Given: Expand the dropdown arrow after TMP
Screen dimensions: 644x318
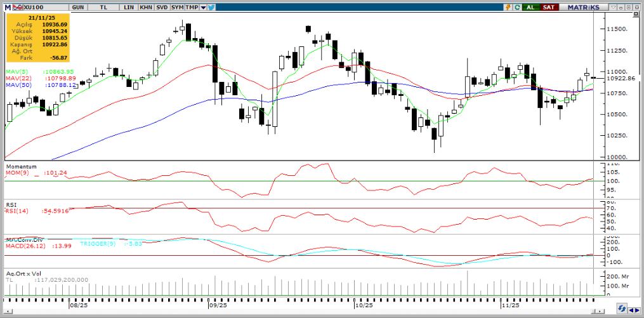Looking at the screenshot, I should pyautogui.click(x=203, y=6).
